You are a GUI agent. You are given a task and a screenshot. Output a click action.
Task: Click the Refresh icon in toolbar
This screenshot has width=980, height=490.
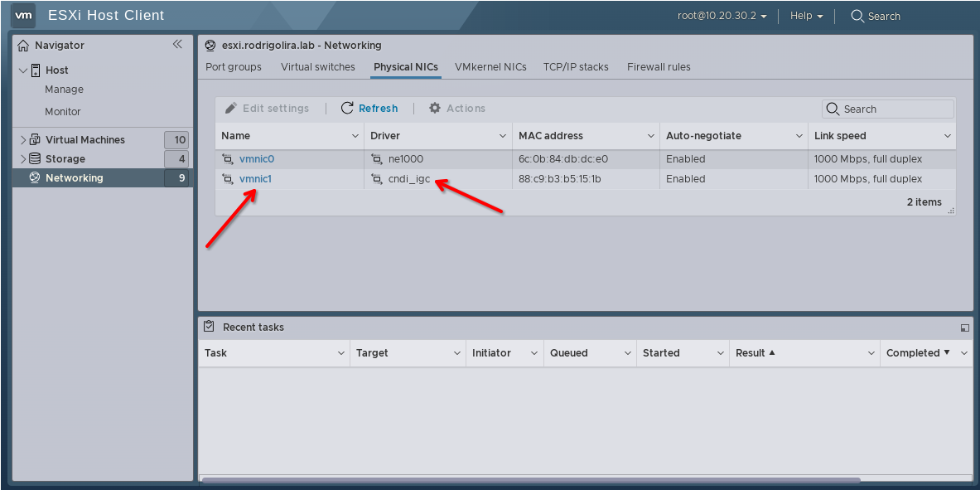point(348,109)
